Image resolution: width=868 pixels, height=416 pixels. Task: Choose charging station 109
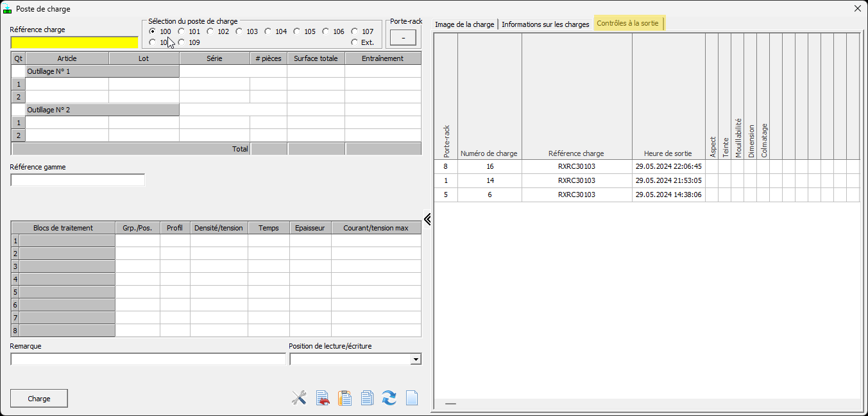182,42
